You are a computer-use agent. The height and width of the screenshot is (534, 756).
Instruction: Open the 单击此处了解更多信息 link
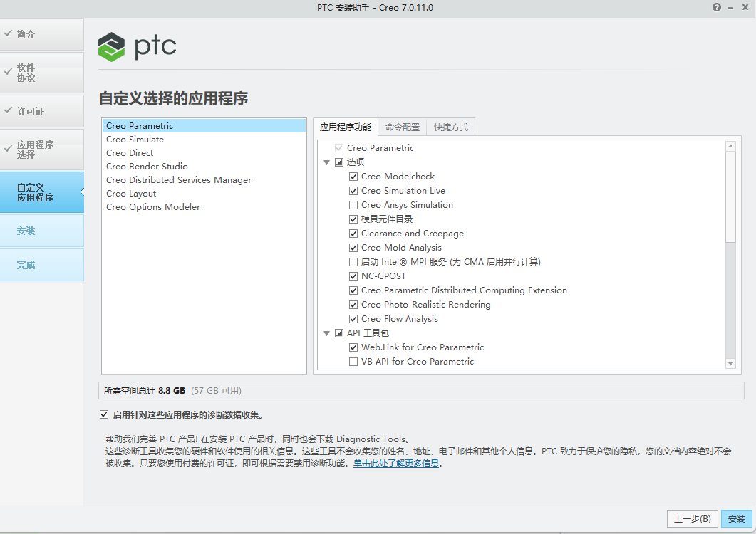[396, 463]
